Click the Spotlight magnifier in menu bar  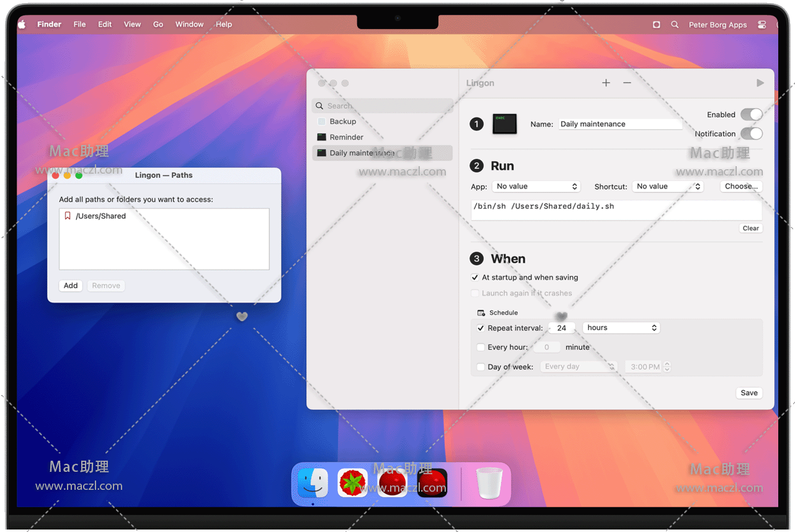[x=675, y=25]
